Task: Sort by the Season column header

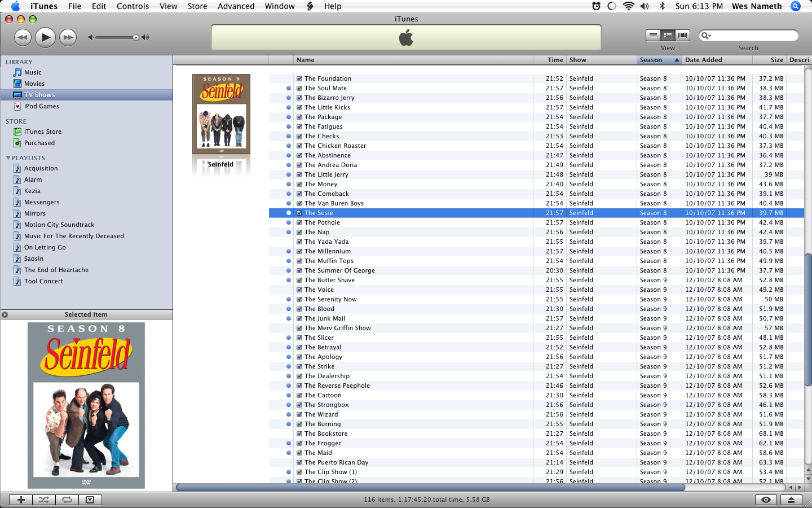Action: (659, 60)
